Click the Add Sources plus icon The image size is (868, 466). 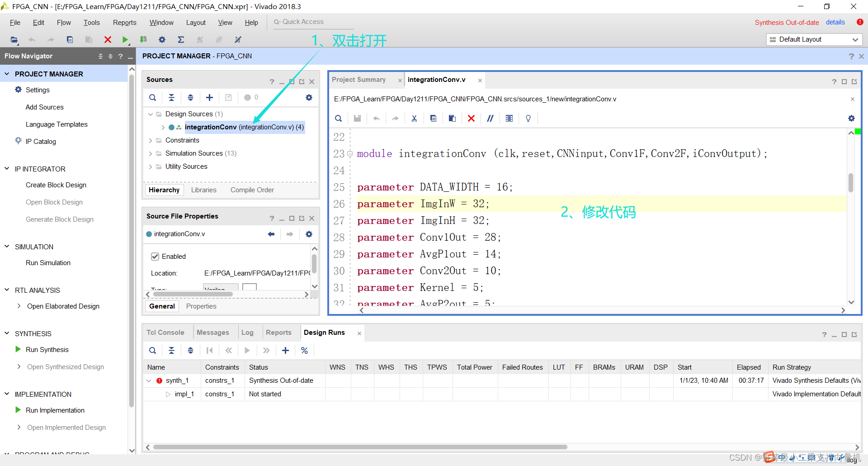point(209,97)
